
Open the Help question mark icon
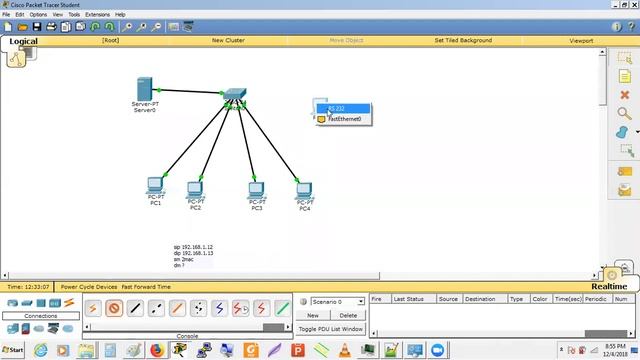tap(631, 27)
